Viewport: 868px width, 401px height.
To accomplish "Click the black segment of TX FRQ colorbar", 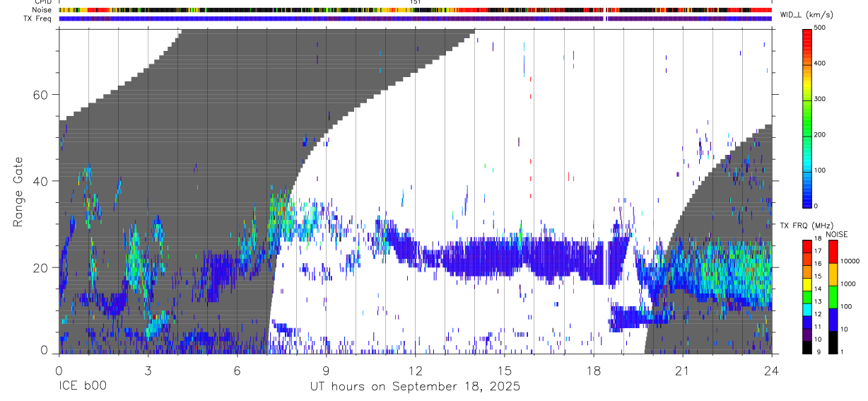I will (x=807, y=347).
